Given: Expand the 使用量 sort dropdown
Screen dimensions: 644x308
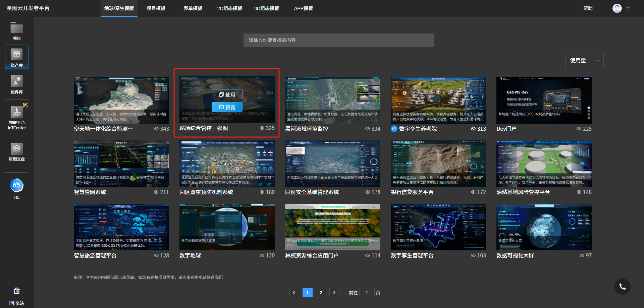Looking at the screenshot, I should (584, 60).
